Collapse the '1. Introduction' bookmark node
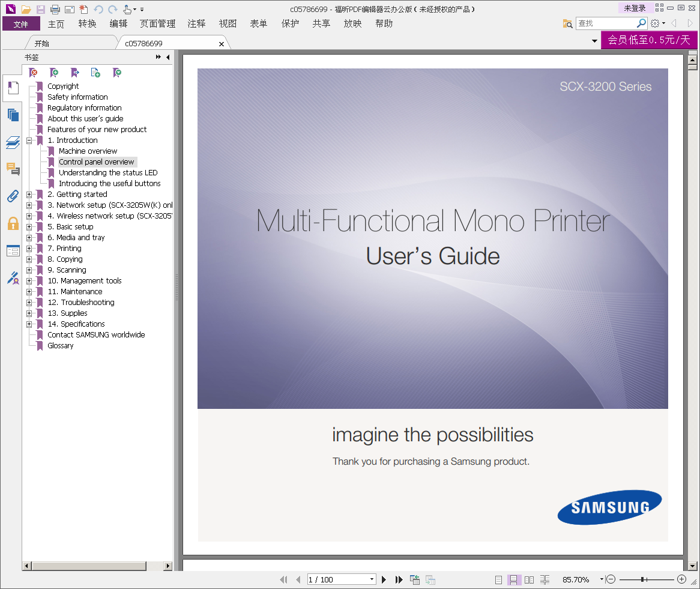The height and width of the screenshot is (589, 700). point(29,140)
